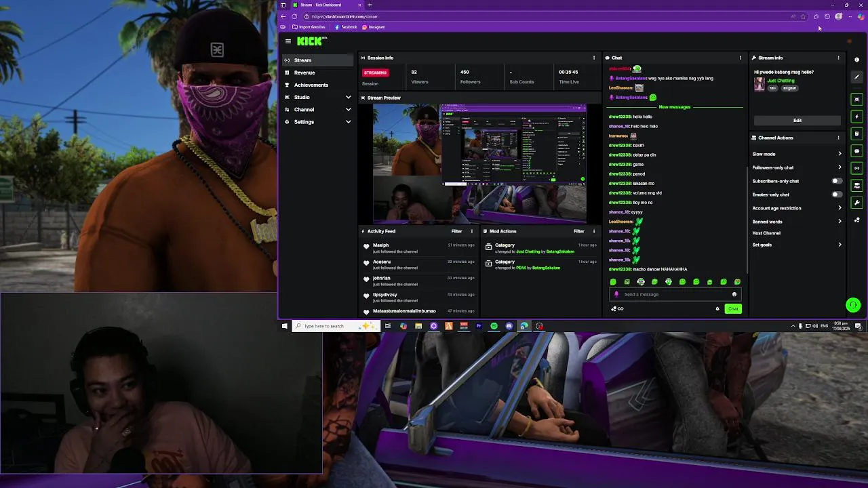Send message with the Chat button

point(733,309)
